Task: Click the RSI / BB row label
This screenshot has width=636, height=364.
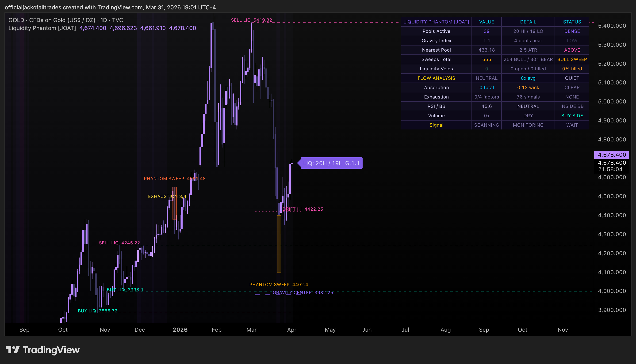Action: [x=436, y=106]
